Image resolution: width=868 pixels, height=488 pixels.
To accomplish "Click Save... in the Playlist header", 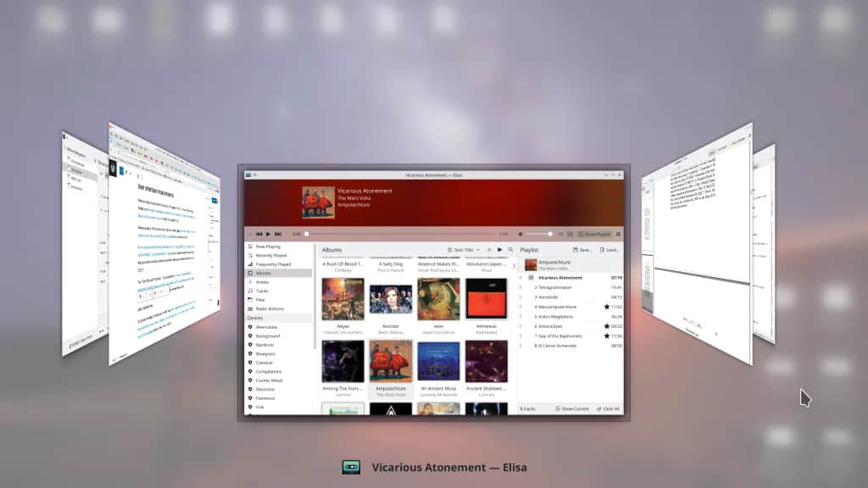I will tap(582, 250).
